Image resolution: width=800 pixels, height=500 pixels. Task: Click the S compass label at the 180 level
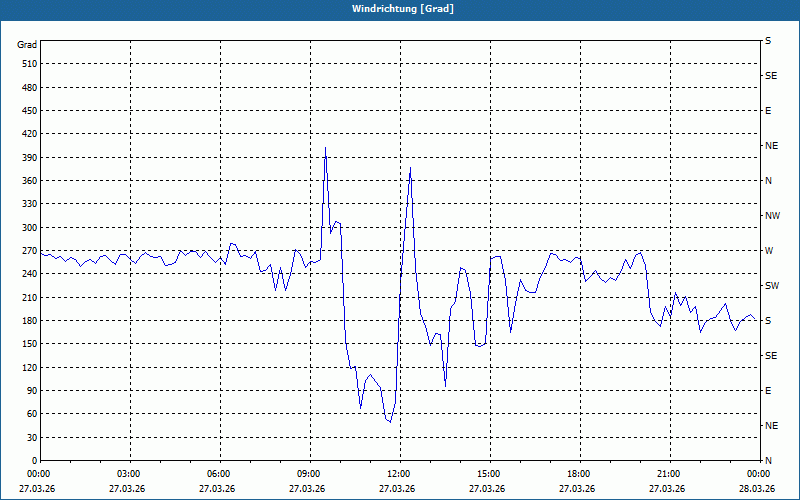click(x=768, y=321)
